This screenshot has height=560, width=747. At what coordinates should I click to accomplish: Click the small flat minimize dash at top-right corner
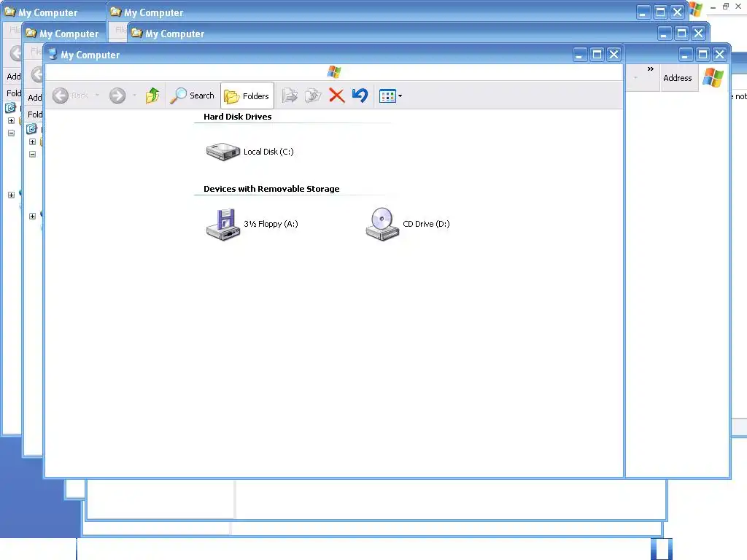713,7
